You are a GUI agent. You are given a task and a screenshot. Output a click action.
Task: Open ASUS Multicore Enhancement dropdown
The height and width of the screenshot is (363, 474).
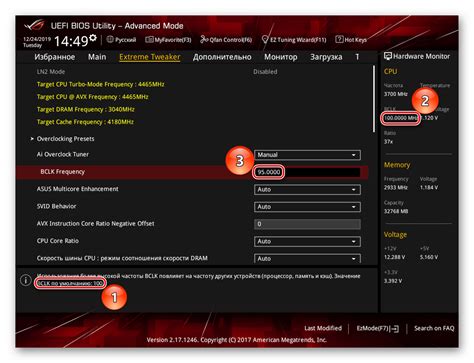307,189
